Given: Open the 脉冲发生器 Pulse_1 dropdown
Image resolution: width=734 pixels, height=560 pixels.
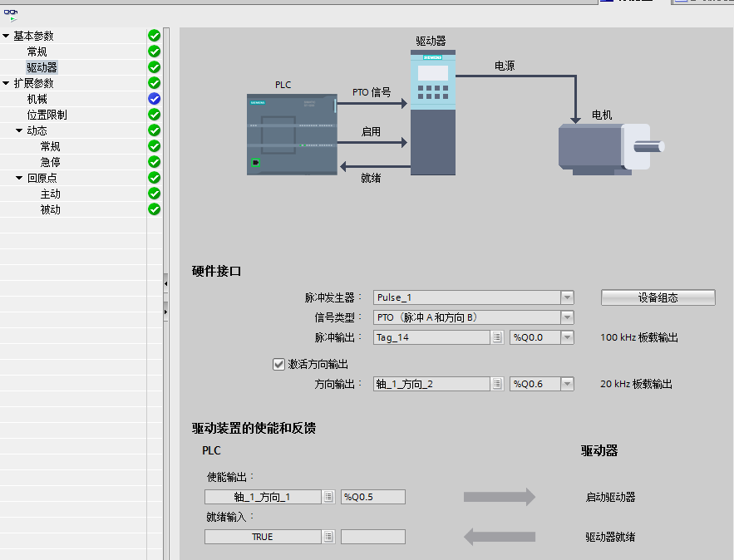Looking at the screenshot, I should pyautogui.click(x=567, y=297).
